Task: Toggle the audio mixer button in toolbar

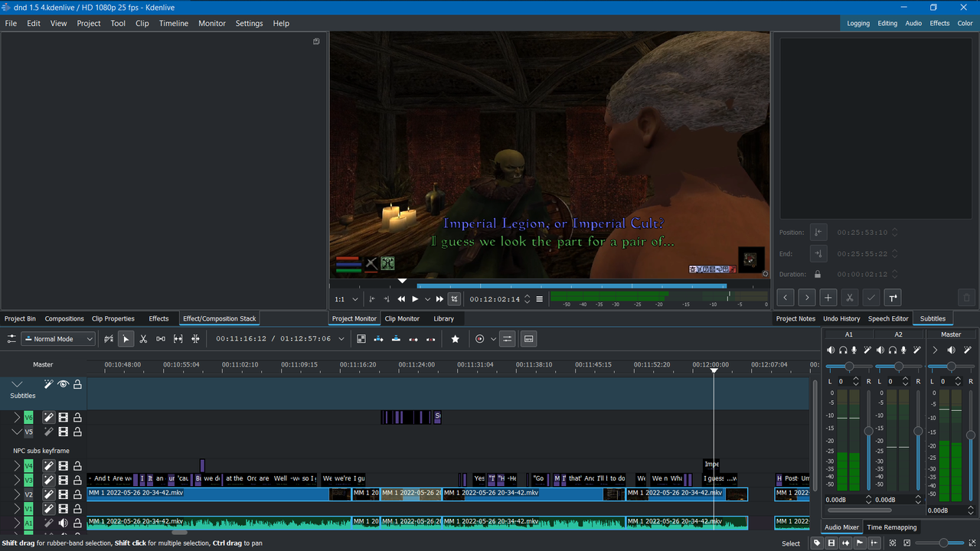Action: point(507,339)
